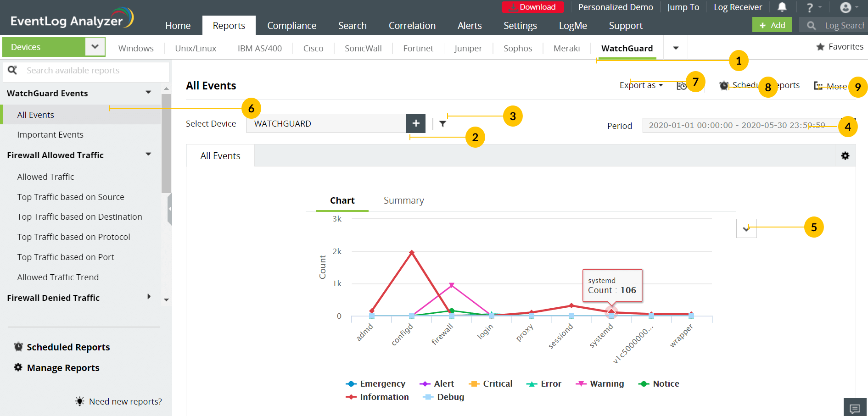Screen dimensions: 868x416
Task: Go to the Home tab
Action: coord(178,26)
